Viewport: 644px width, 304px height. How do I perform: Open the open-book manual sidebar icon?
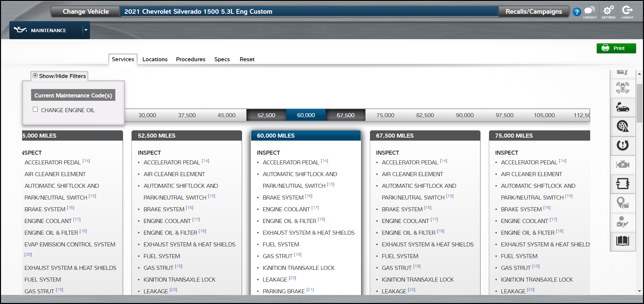[x=622, y=241]
